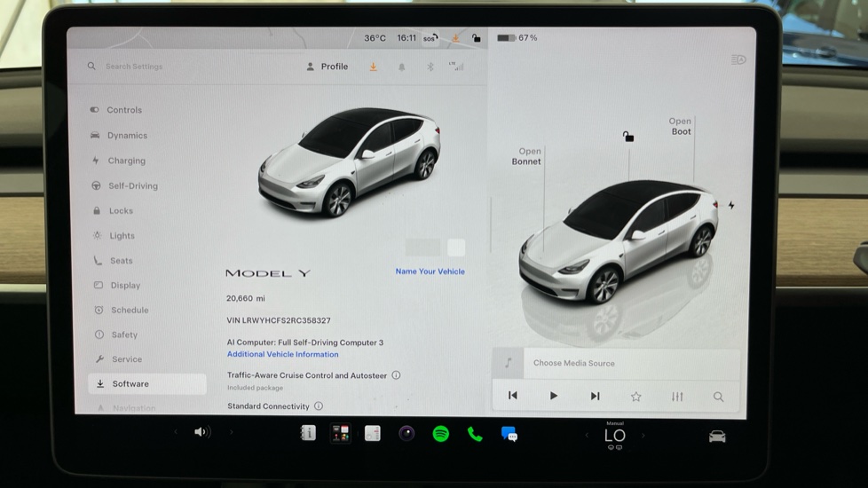Select Schedule in the settings sidebar
Screen dimensions: 868x488
(x=122, y=310)
